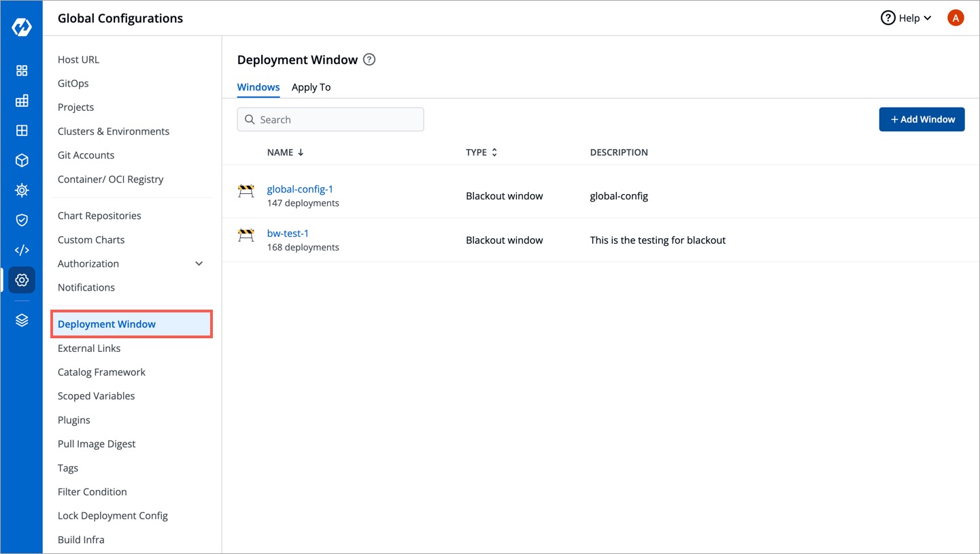The image size is (980, 554).
Task: Click the Devtron logo in the sidebar
Action: pos(22,27)
